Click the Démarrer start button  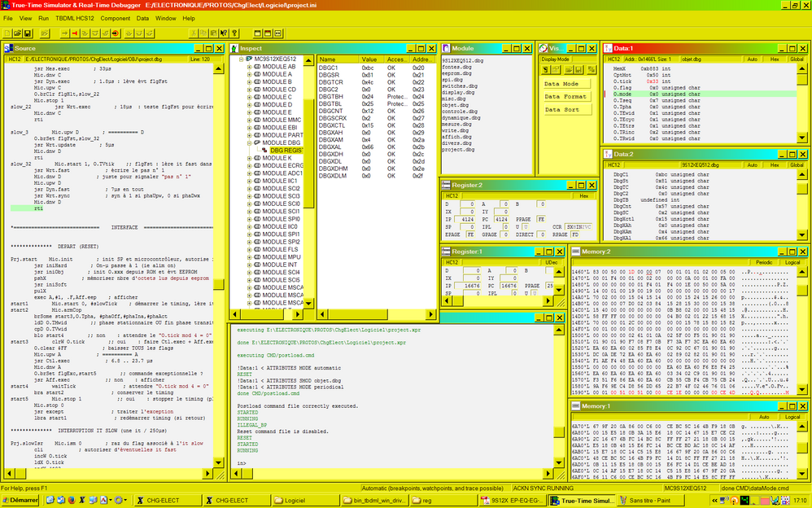(20, 500)
